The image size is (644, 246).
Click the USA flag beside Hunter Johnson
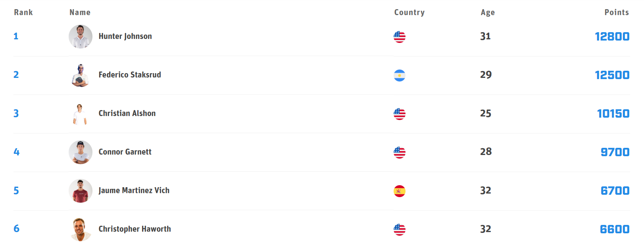(400, 37)
